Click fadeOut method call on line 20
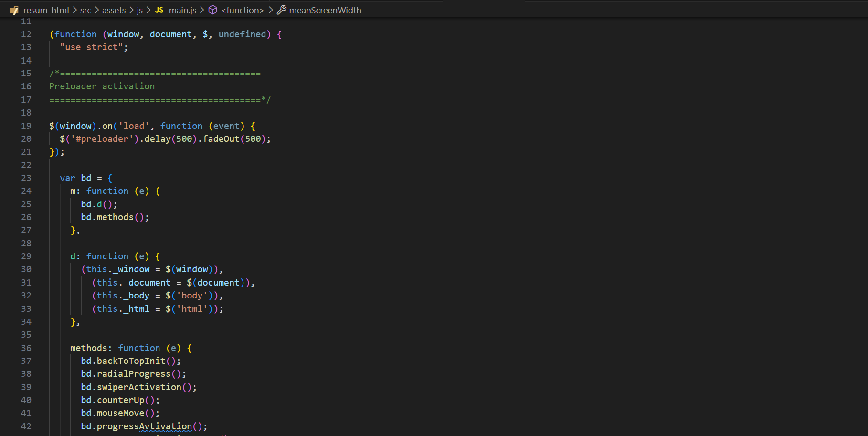This screenshot has height=436, width=868. click(x=221, y=139)
